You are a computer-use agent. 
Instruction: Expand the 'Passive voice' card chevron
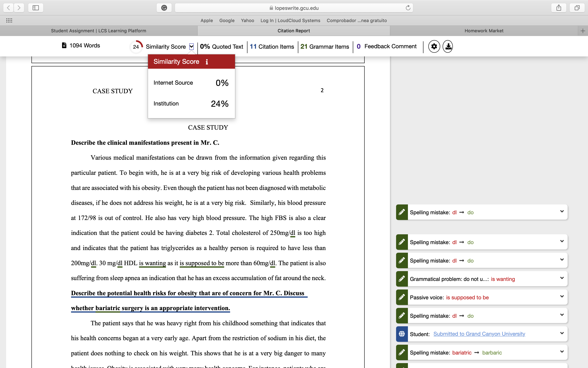click(562, 296)
